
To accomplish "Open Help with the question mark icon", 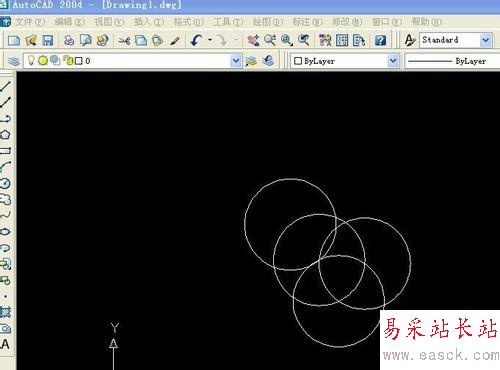I will pyautogui.click(x=380, y=40).
